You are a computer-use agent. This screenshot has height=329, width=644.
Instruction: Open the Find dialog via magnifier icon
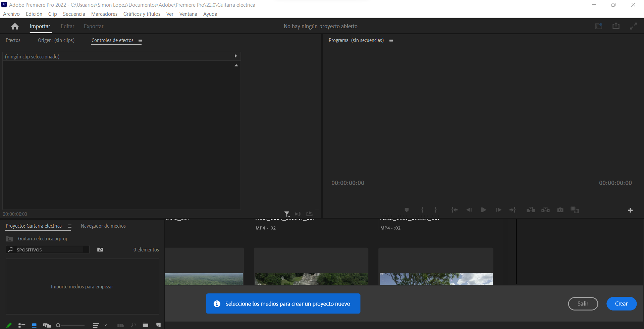click(133, 325)
